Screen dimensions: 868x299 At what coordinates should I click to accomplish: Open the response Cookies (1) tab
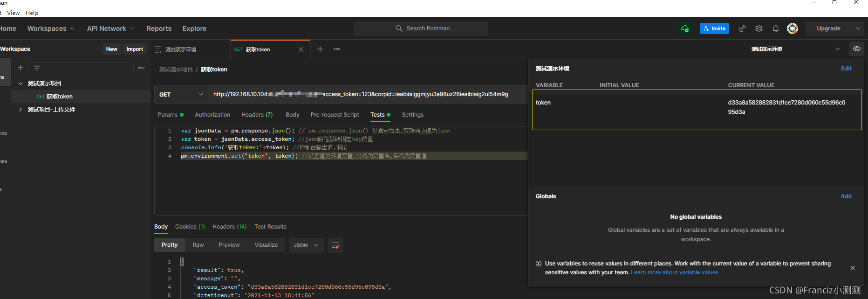click(x=190, y=227)
